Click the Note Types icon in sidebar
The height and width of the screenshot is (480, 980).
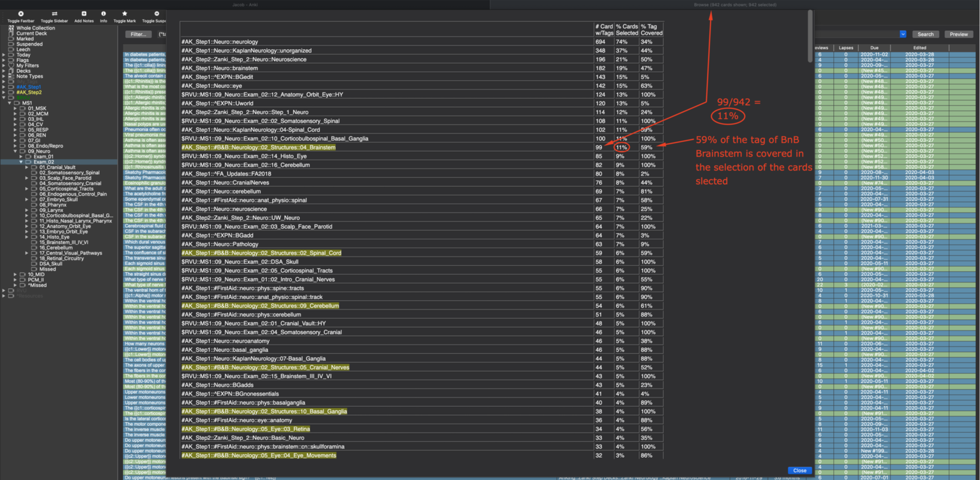tap(11, 77)
